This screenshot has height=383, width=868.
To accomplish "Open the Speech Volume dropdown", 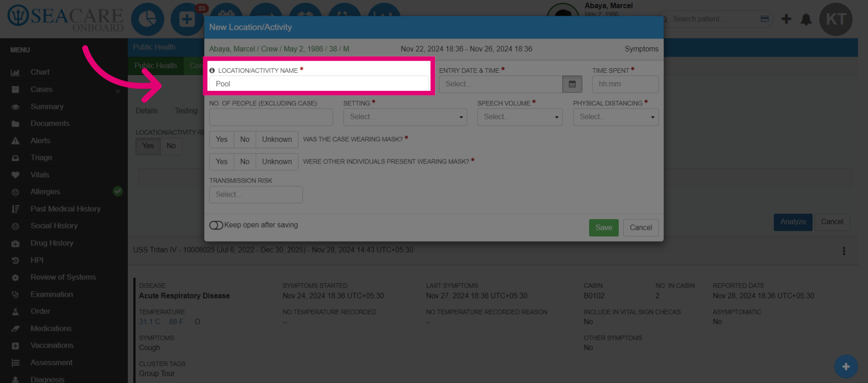I will 520,117.
